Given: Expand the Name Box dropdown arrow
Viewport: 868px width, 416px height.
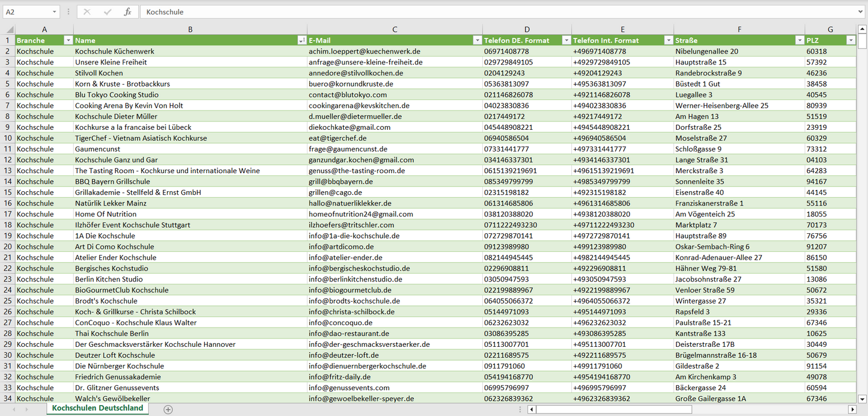Looking at the screenshot, I should [x=54, y=12].
